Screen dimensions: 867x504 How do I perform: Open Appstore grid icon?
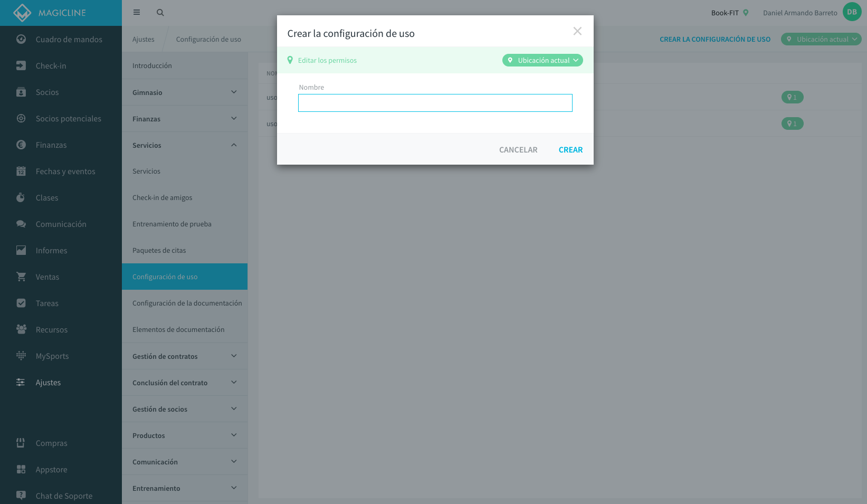pyautogui.click(x=21, y=469)
